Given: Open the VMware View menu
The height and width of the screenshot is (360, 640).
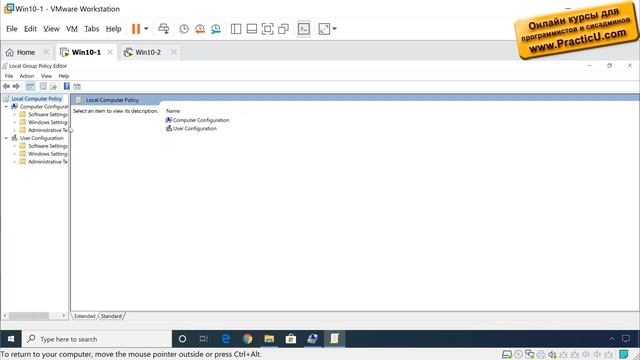Looking at the screenshot, I should [51, 29].
